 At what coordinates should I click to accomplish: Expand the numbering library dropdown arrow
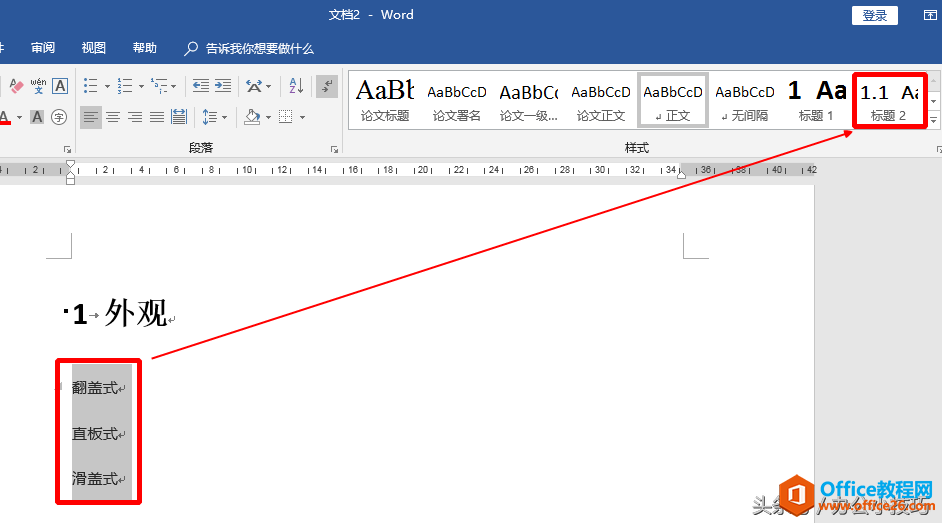[141, 86]
